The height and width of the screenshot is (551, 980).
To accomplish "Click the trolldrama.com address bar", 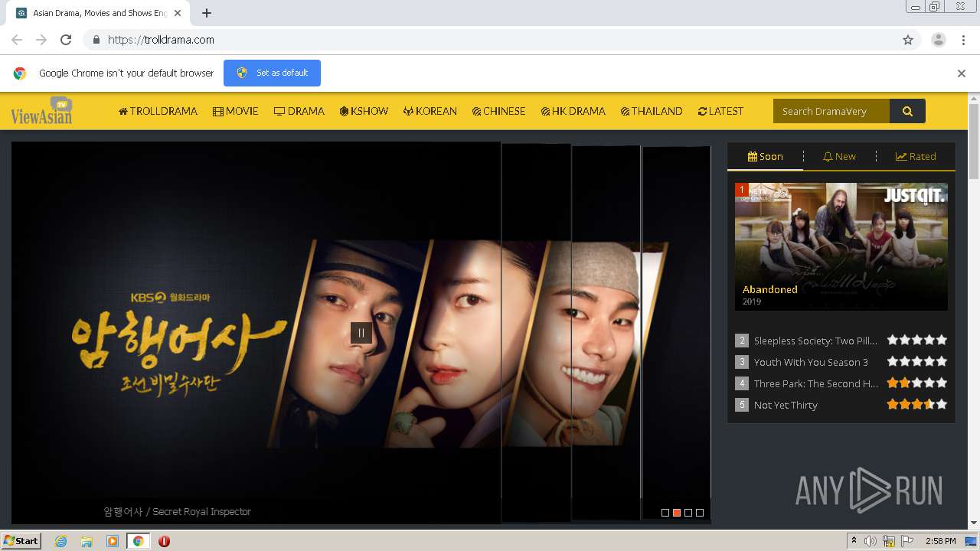I will (490, 40).
